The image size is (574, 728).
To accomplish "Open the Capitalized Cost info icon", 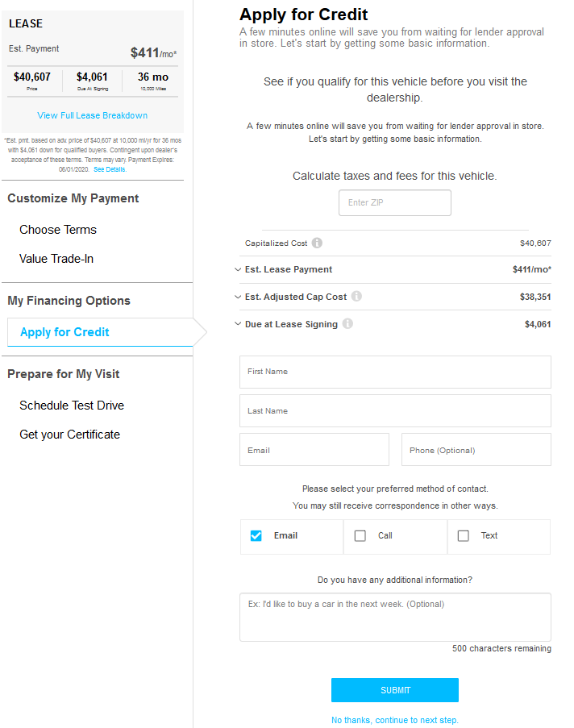I will click(317, 243).
